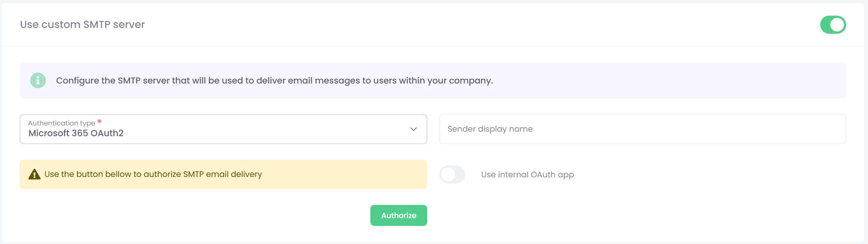Focus the Sender display name field

[642, 129]
